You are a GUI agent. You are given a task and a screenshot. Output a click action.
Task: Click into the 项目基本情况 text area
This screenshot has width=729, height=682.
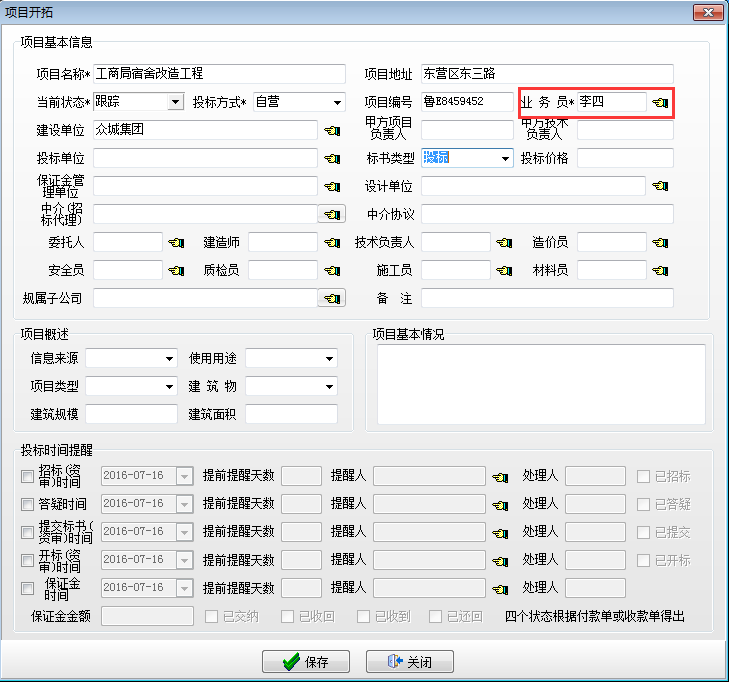pyautogui.click(x=540, y=384)
